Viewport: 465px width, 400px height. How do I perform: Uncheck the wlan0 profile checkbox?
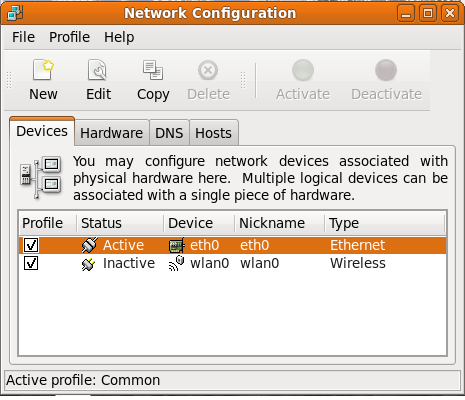coord(31,263)
